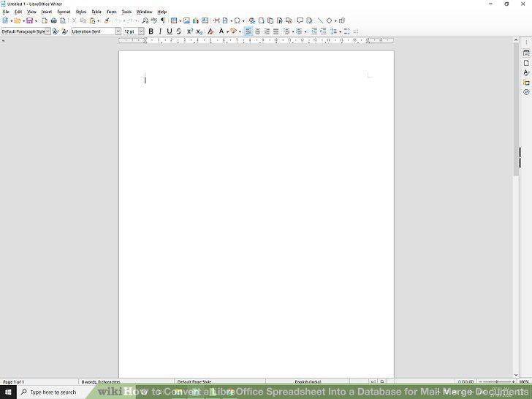The image size is (532, 399).
Task: Open the Edit menu
Action: (18, 12)
